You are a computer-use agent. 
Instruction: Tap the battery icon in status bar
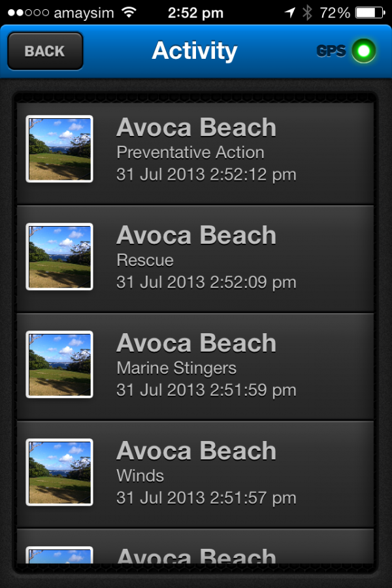(x=370, y=13)
